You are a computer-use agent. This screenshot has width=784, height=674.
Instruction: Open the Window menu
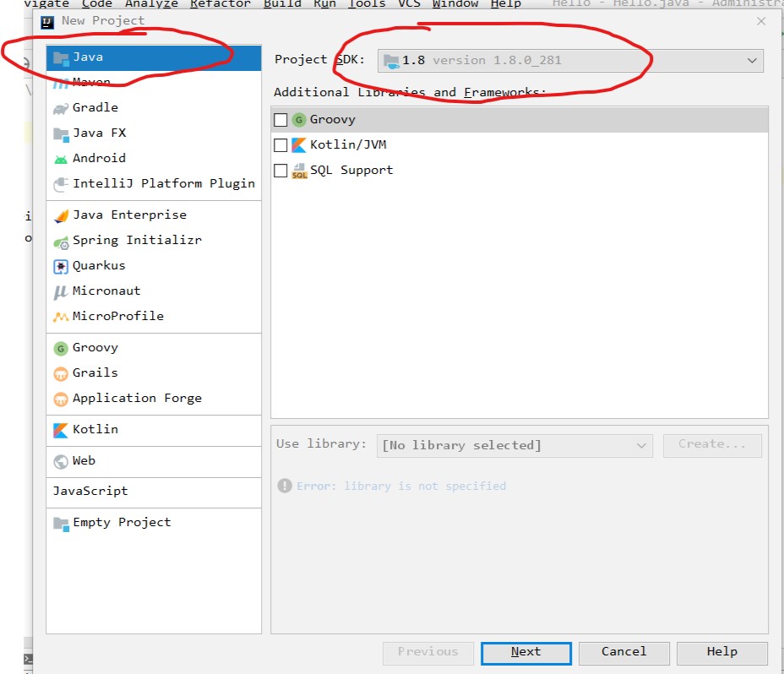coord(455,4)
